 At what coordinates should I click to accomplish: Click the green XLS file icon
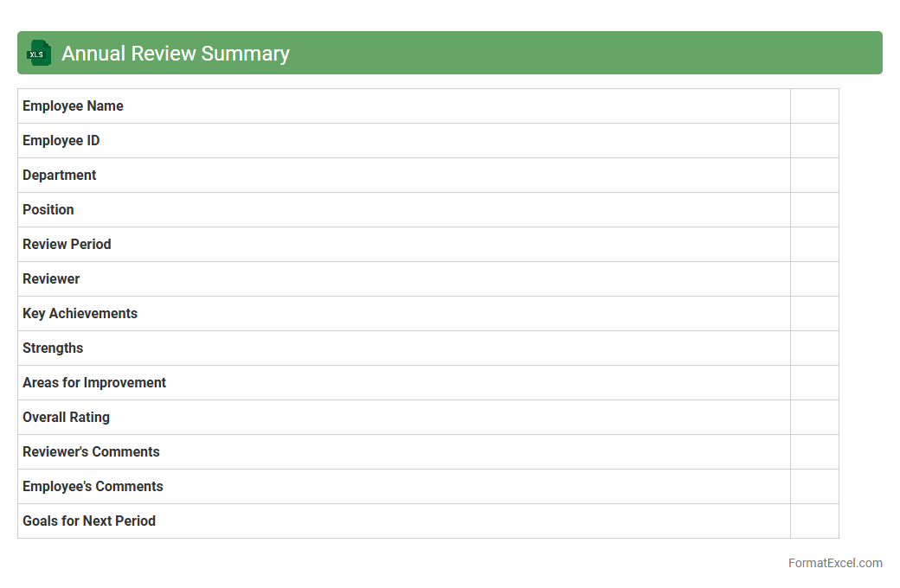[x=39, y=53]
